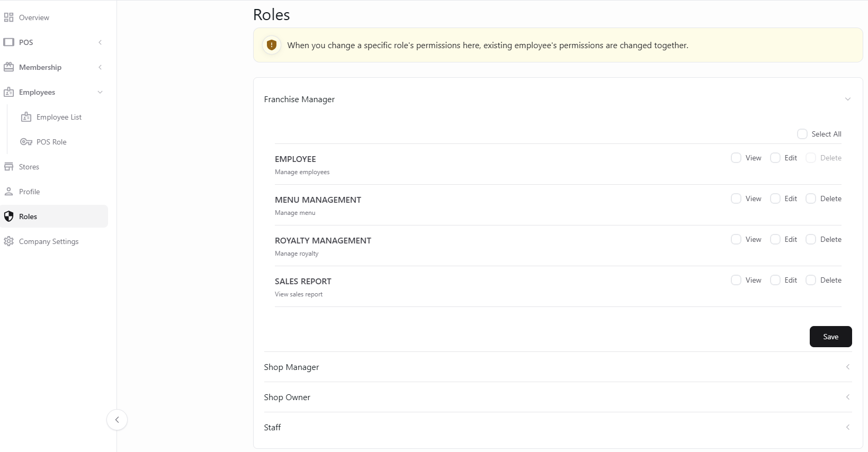Open POS Role in sidebar
868x452 pixels.
coord(51,142)
